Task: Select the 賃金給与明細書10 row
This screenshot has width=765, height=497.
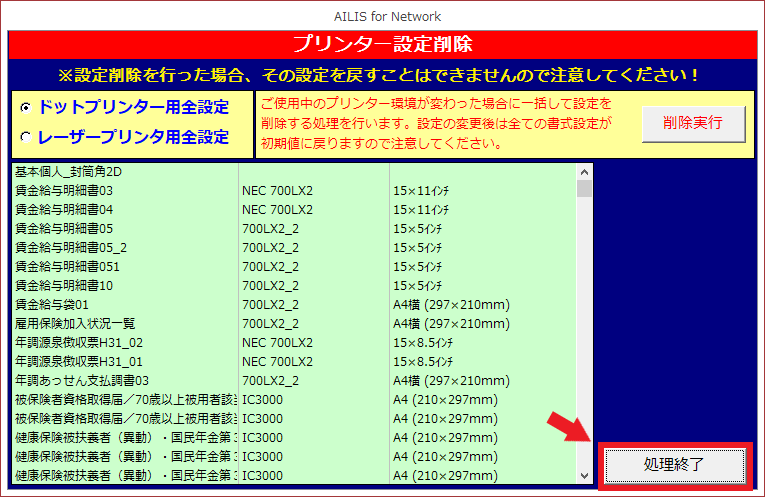Action: click(x=64, y=285)
